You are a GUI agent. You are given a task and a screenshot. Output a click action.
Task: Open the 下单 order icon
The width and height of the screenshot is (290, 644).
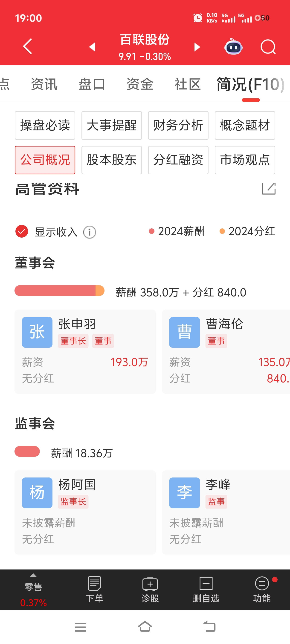click(x=95, y=589)
